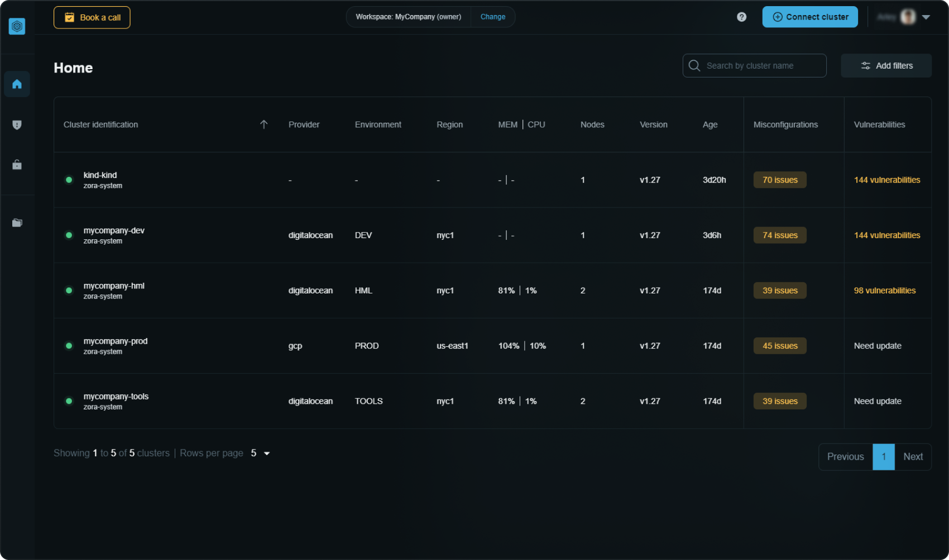Open the Home icon in sidebar

pyautogui.click(x=17, y=84)
